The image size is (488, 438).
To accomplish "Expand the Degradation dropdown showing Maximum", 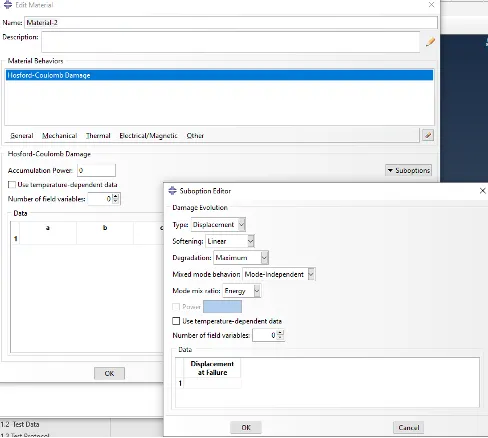I will [241, 258].
